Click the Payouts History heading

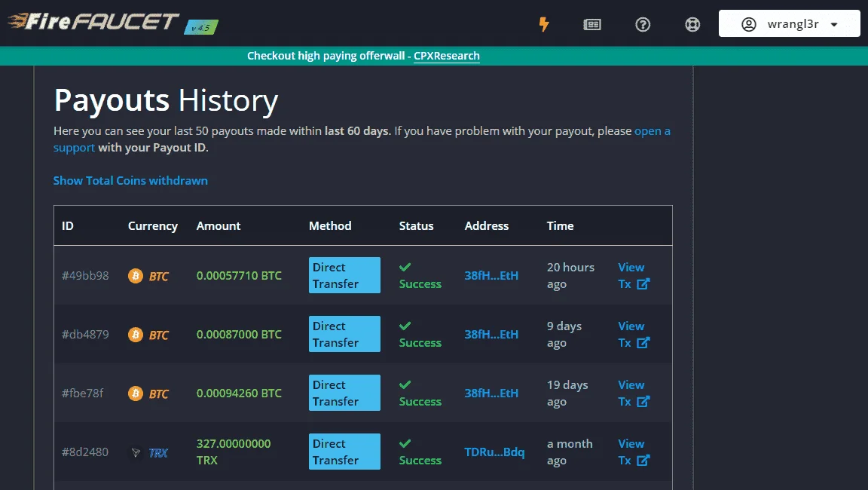pos(166,101)
